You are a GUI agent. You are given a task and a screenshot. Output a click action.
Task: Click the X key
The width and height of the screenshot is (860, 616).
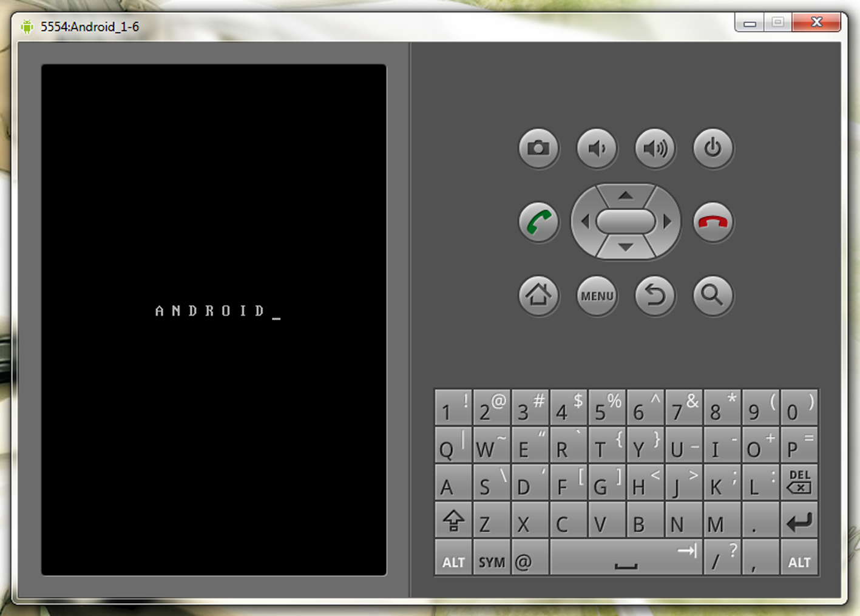(x=530, y=520)
